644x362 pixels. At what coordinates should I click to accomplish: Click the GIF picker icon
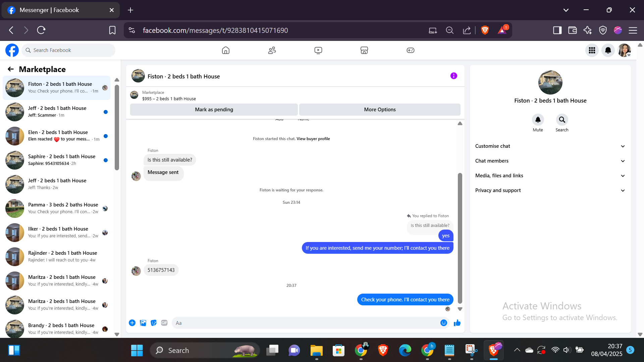pos(164,323)
